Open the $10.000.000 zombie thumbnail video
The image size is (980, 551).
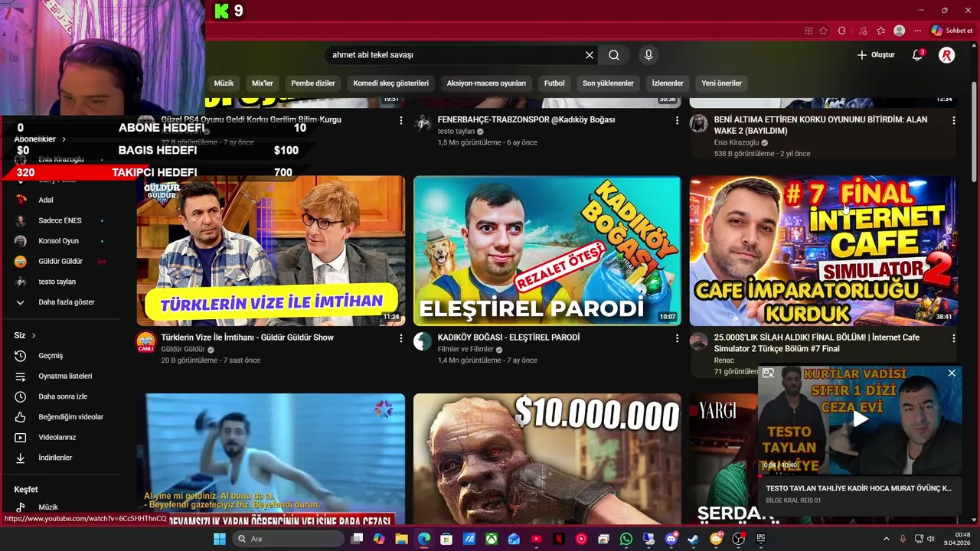point(547,459)
